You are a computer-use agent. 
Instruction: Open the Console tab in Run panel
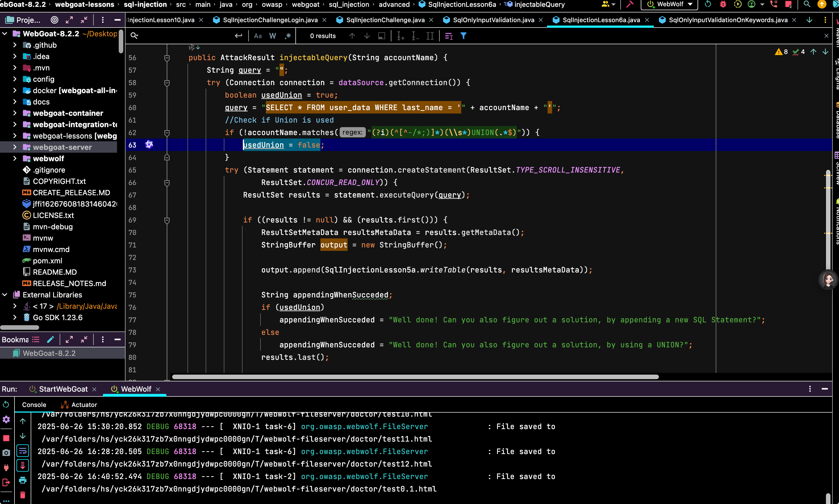[x=34, y=404]
